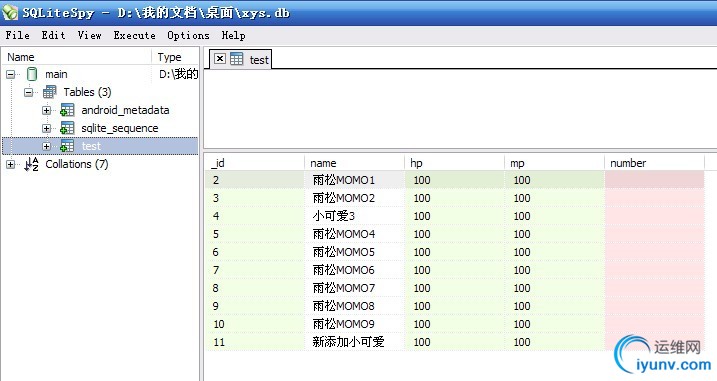The height and width of the screenshot is (381, 717).
Task: Expand the test table node
Action: pos(46,146)
